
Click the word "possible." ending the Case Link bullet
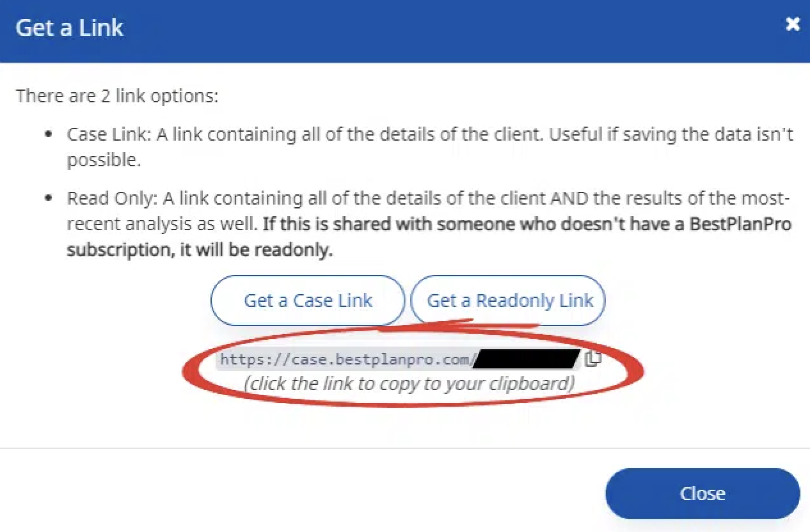click(104, 160)
